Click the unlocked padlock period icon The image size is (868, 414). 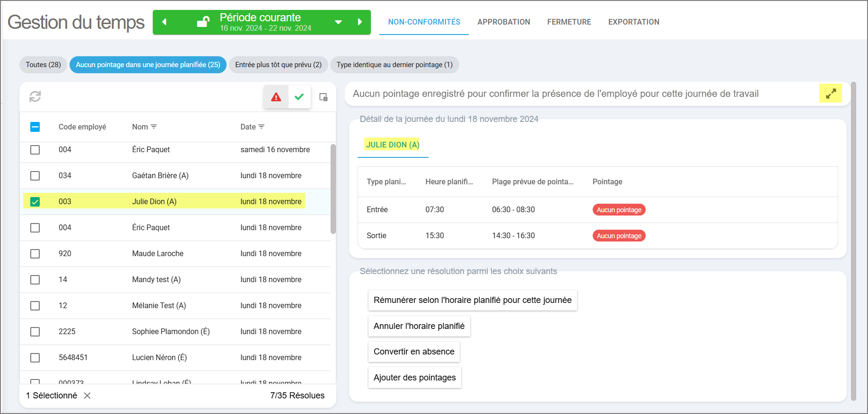[203, 22]
